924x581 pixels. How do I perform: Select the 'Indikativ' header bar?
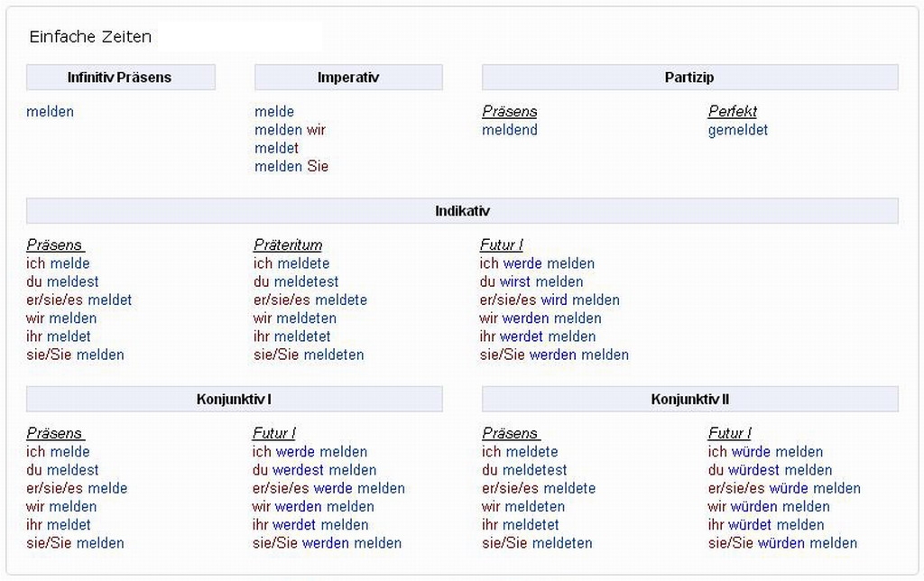click(x=462, y=211)
